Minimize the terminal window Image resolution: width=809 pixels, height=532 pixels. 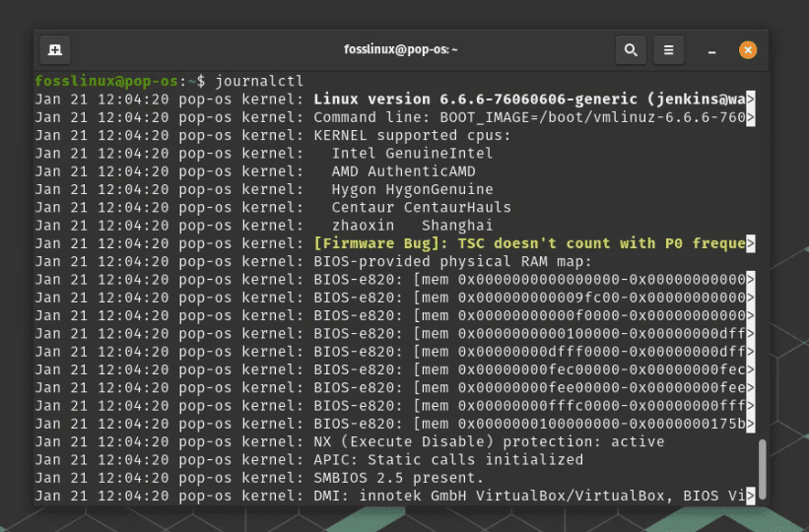[712, 51]
